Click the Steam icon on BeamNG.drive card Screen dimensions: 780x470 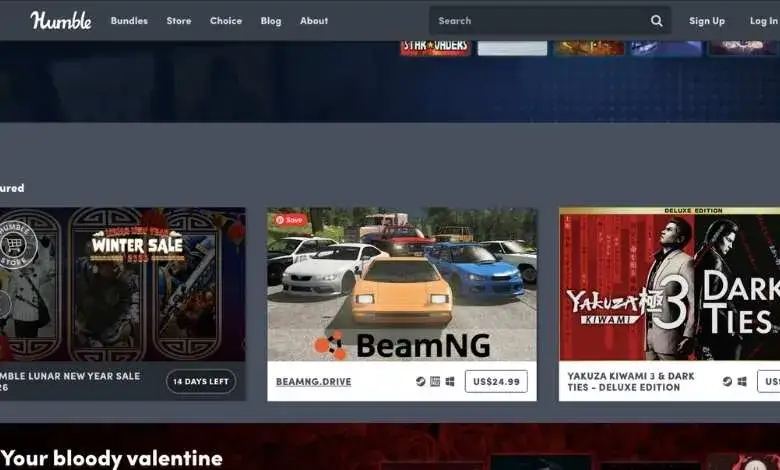420,381
